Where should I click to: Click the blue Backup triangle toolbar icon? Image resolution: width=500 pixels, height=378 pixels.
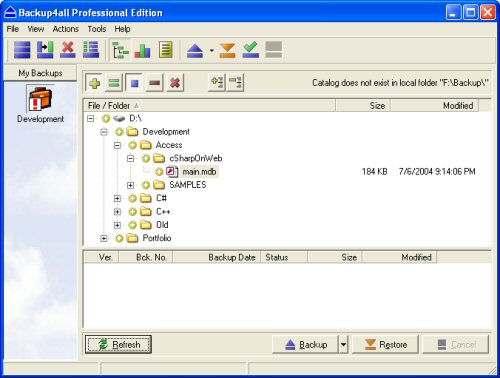[x=195, y=51]
